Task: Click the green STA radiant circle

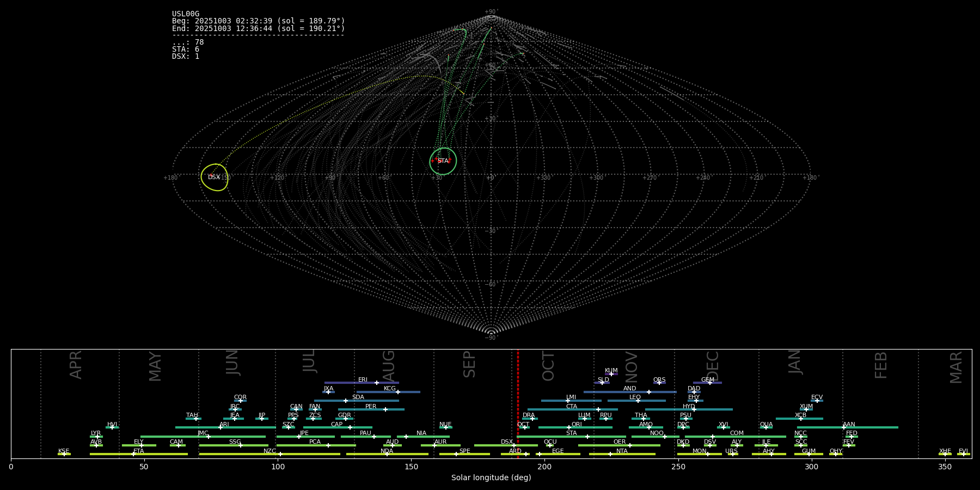Action: [443, 161]
